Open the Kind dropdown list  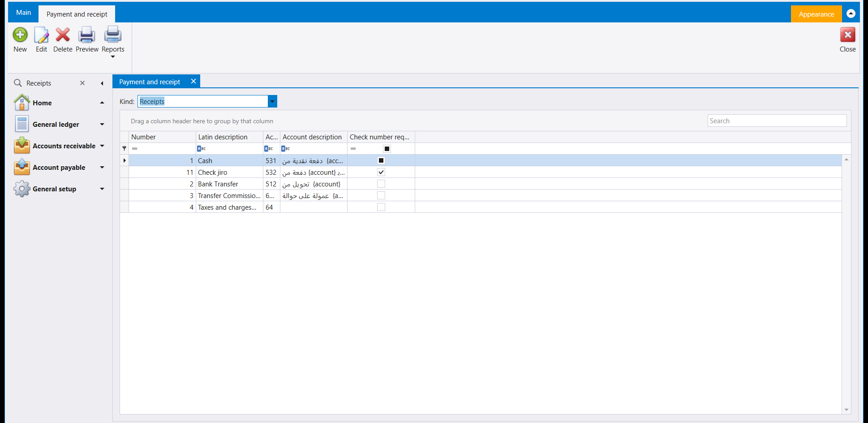272,101
